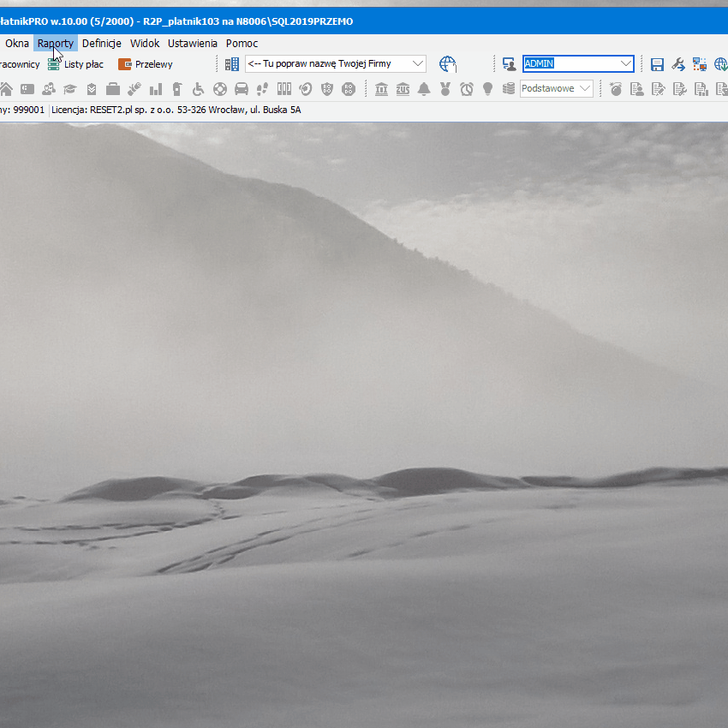Click the car icon
Viewport: 728px width, 728px height.
[242, 89]
